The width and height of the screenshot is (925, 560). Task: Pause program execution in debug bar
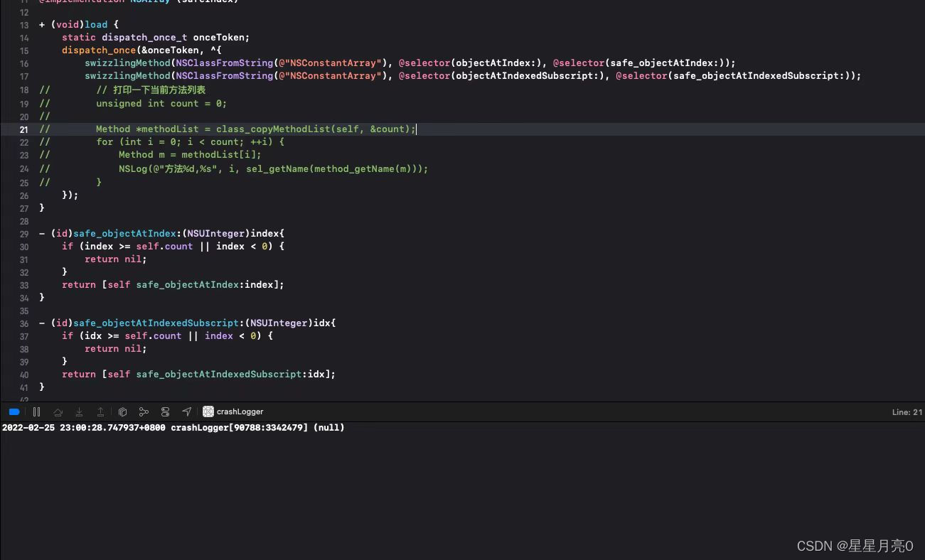pos(36,411)
